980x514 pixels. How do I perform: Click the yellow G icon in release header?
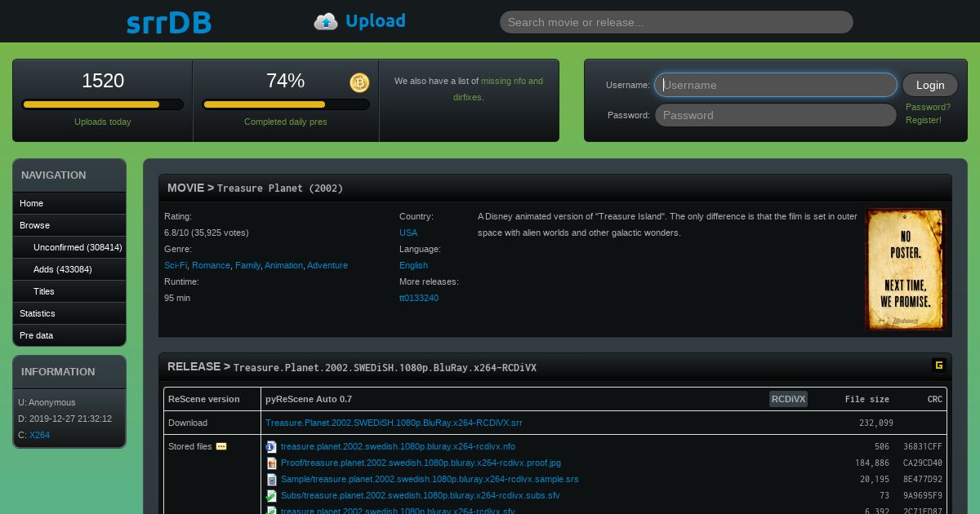click(x=938, y=366)
